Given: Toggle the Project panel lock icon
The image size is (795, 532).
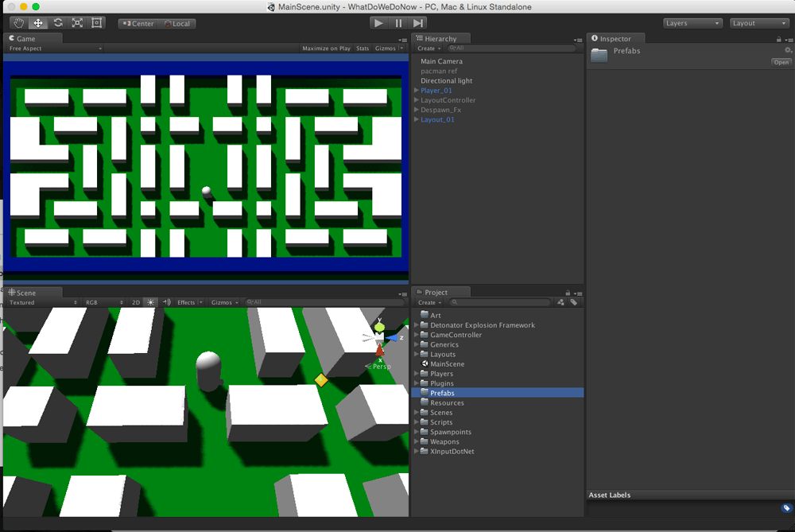Looking at the screenshot, I should [568, 293].
